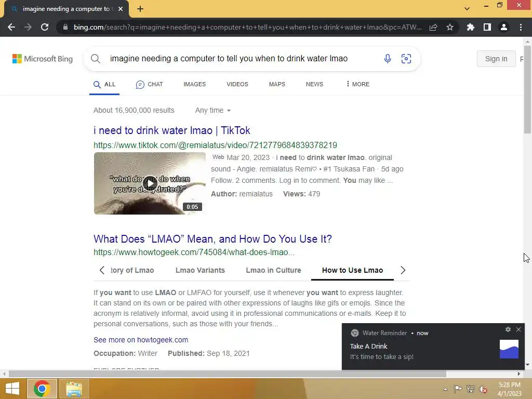Open the taskbar clock showing 5:28 PM
532x399 pixels.
[x=509, y=389]
